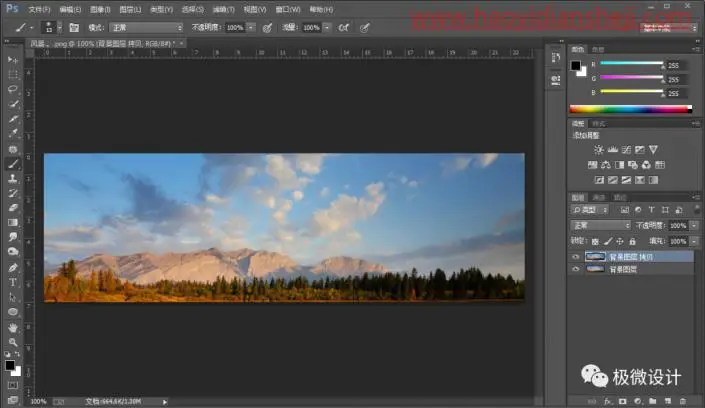Image resolution: width=705 pixels, height=408 pixels.
Task: Select the Horizontal Type tool
Action: click(x=13, y=282)
